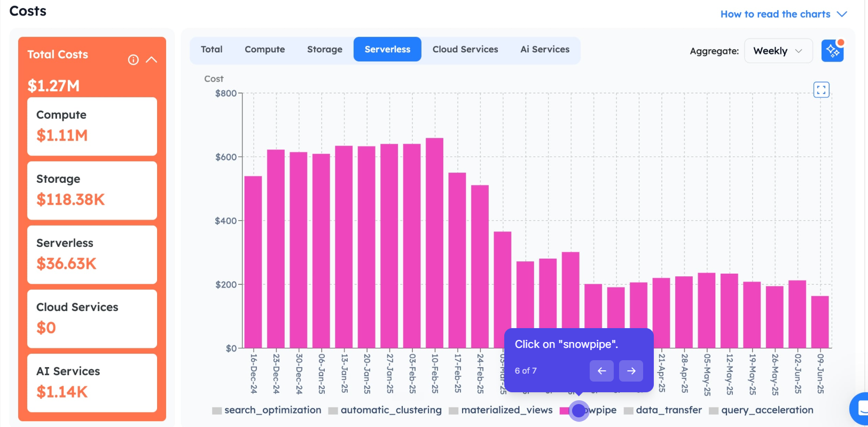Toggle automatic_clustering legend series
Viewport: 868px width, 427px height.
click(x=385, y=410)
